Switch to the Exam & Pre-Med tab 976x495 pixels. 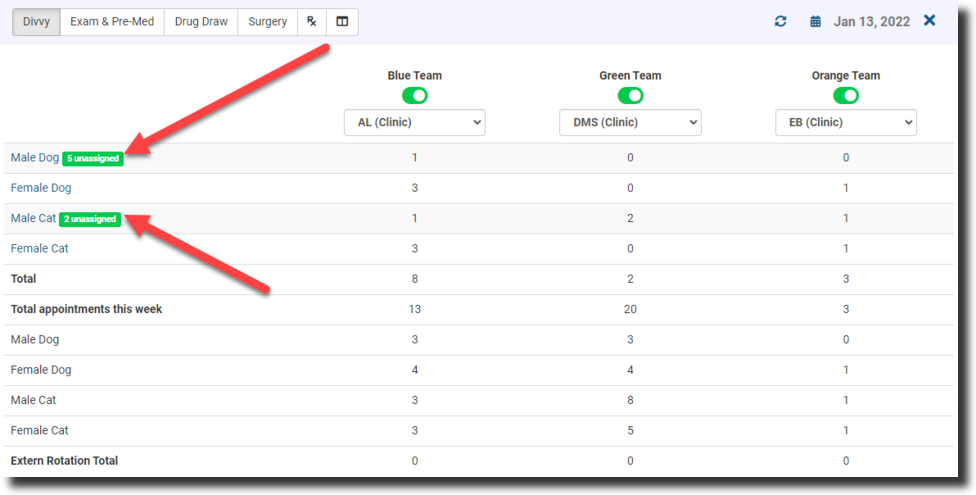tap(112, 21)
